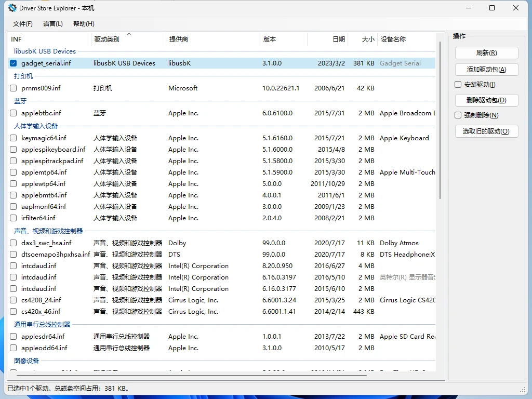Uncheck the gadget_serial.inf checkbox

(x=13, y=63)
